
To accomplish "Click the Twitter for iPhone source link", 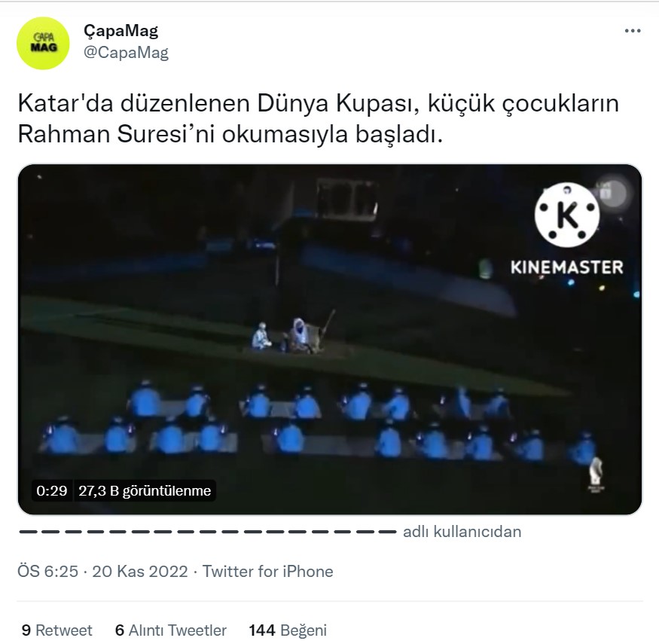I will click(x=267, y=572).
